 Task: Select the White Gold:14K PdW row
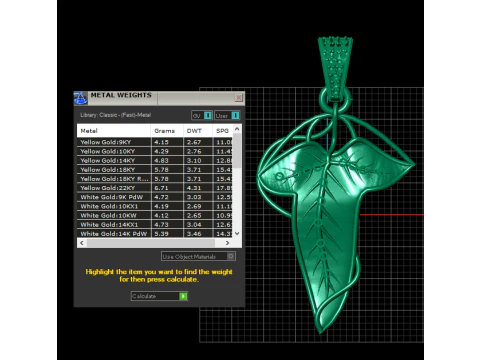pos(155,233)
